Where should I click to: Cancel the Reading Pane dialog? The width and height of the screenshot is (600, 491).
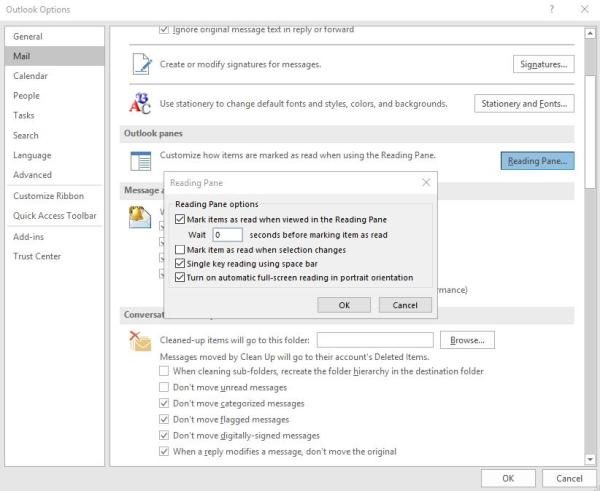(405, 305)
